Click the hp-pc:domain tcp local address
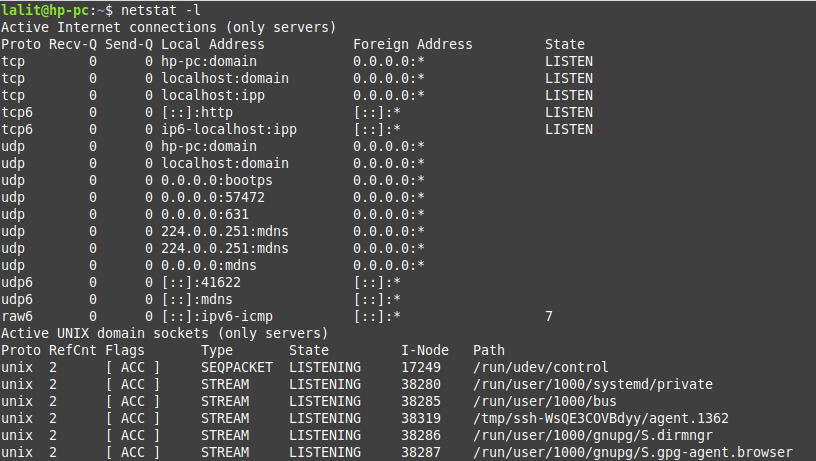Viewport: 816px width, 461px height. [x=209, y=61]
